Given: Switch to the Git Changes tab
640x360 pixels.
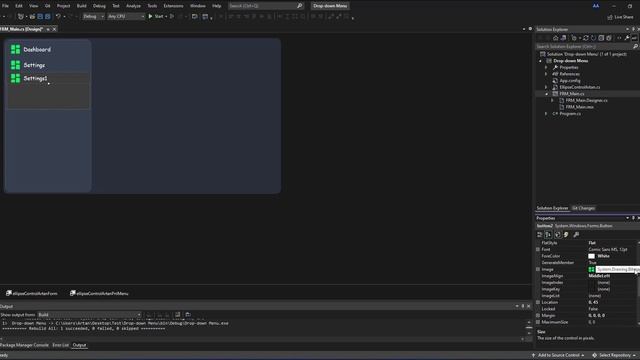Looking at the screenshot, I should tap(583, 208).
